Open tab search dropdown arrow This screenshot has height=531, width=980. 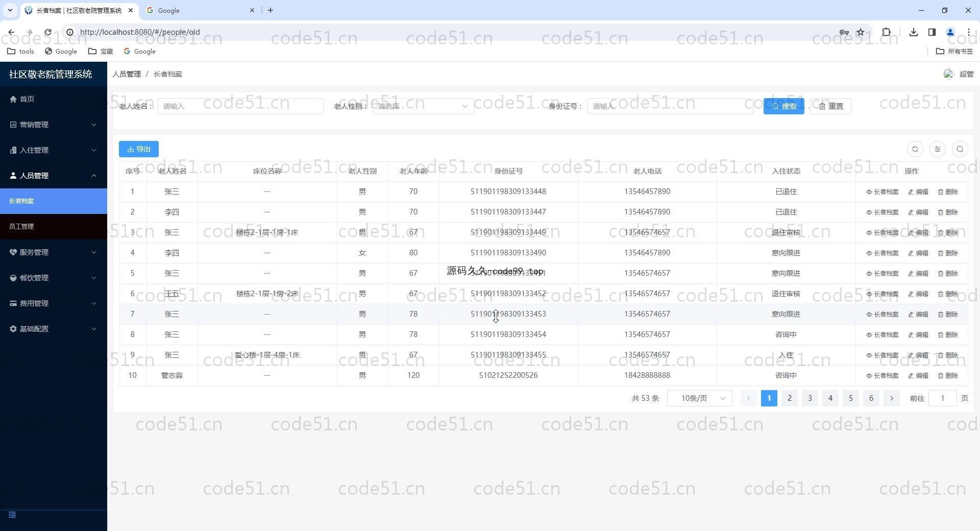coord(10,10)
